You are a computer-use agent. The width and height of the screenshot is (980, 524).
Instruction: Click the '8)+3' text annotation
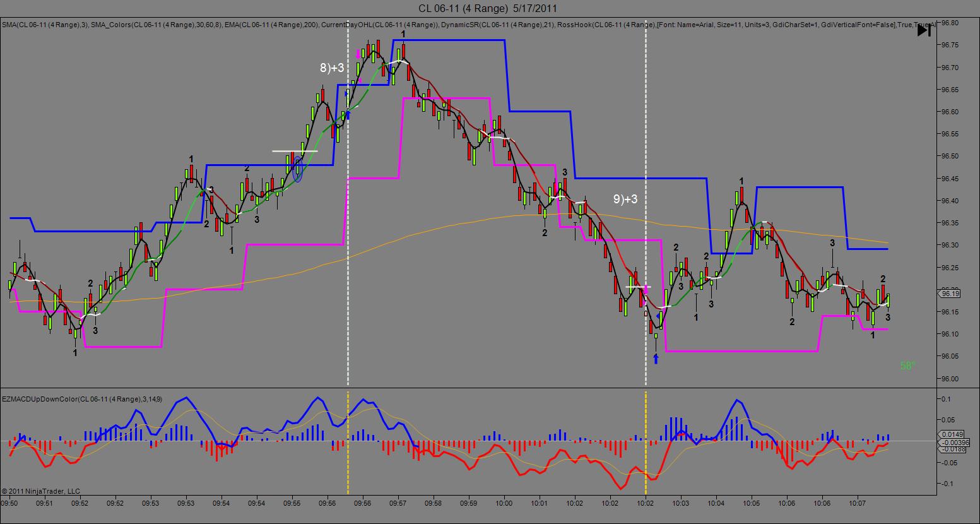(332, 68)
